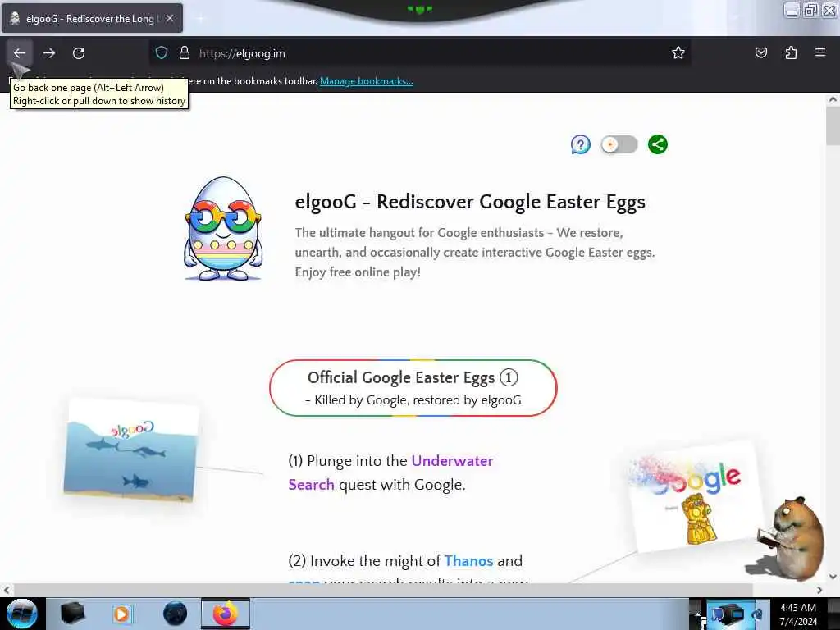840x630 pixels.
Task: Click the vertical scrollbar thumb
Action: point(833,126)
